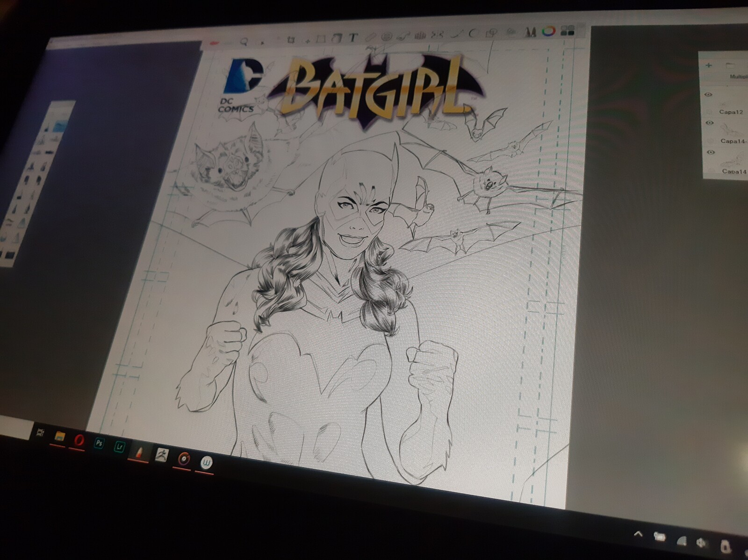
Task: Activate the Ellipse guide tool
Action: coord(386,36)
